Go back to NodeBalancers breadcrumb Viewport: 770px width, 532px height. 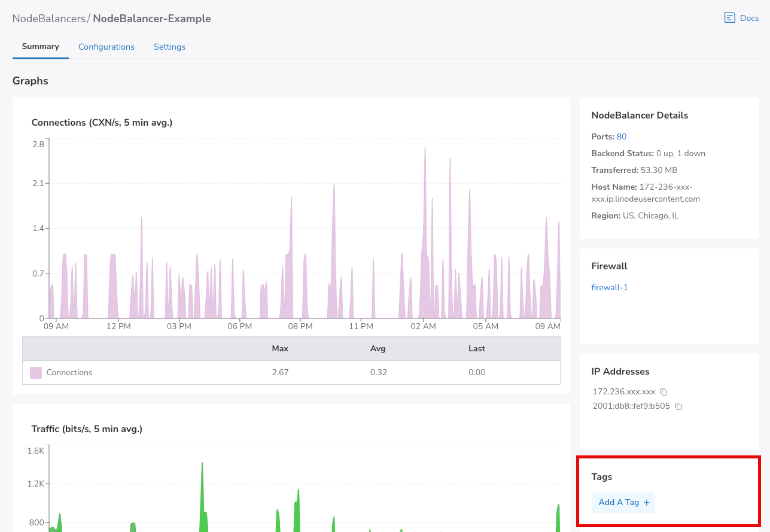click(x=48, y=19)
